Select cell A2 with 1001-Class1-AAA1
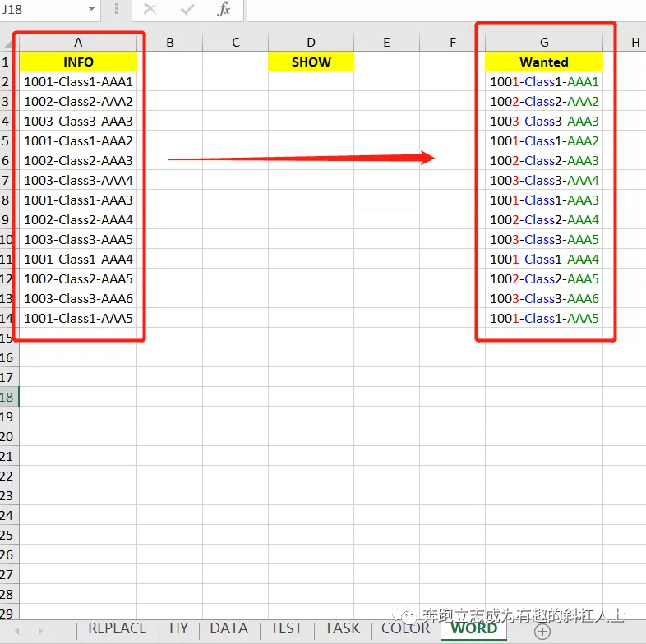The width and height of the screenshot is (646, 644). click(x=78, y=81)
